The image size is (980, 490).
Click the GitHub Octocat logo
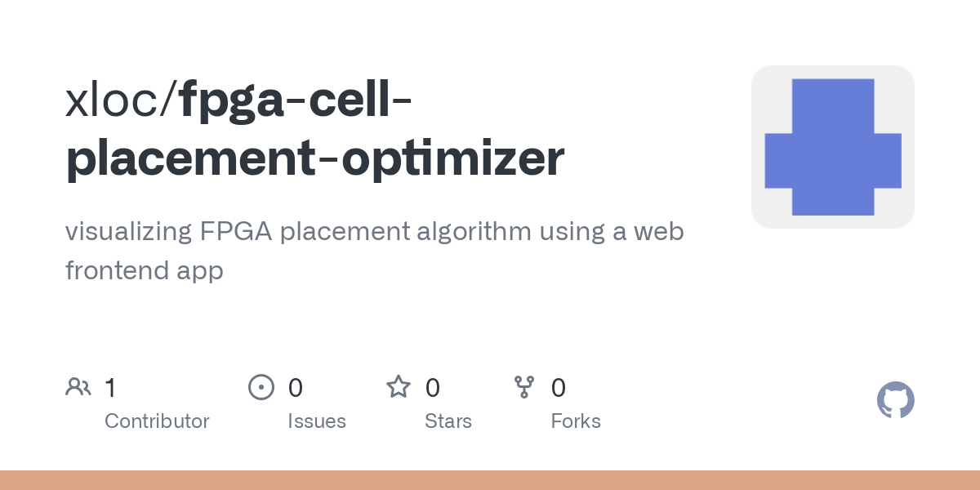[896, 400]
